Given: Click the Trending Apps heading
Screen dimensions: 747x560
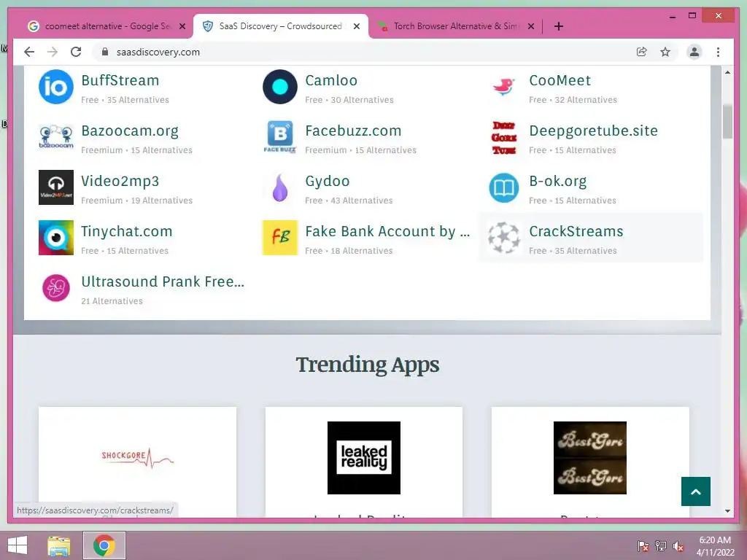Looking at the screenshot, I should 368,365.
